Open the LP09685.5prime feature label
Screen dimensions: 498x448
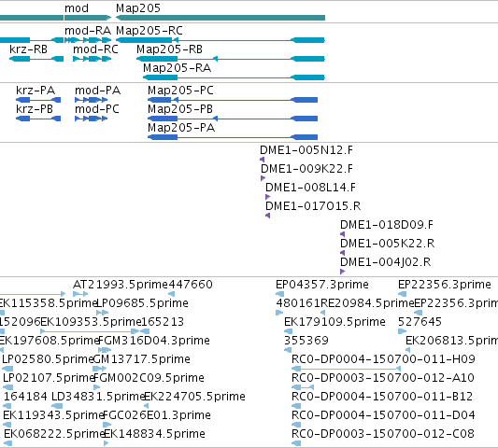click(x=142, y=303)
